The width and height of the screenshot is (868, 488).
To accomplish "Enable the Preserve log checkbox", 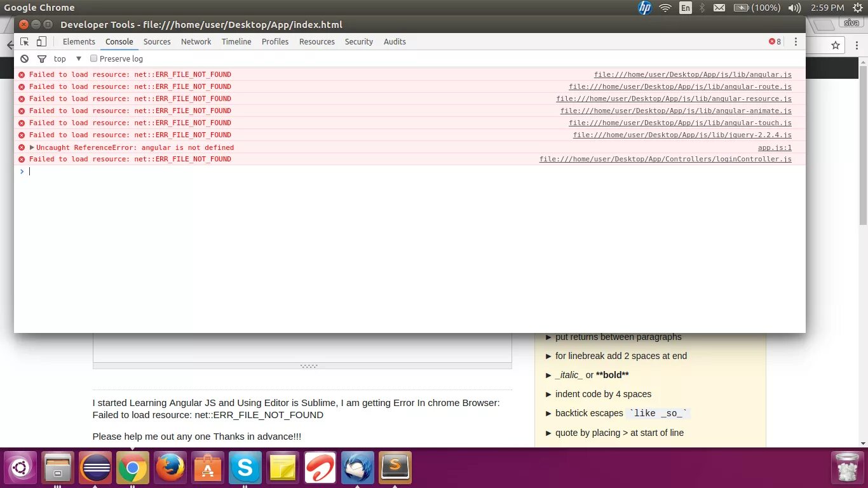I will point(93,58).
